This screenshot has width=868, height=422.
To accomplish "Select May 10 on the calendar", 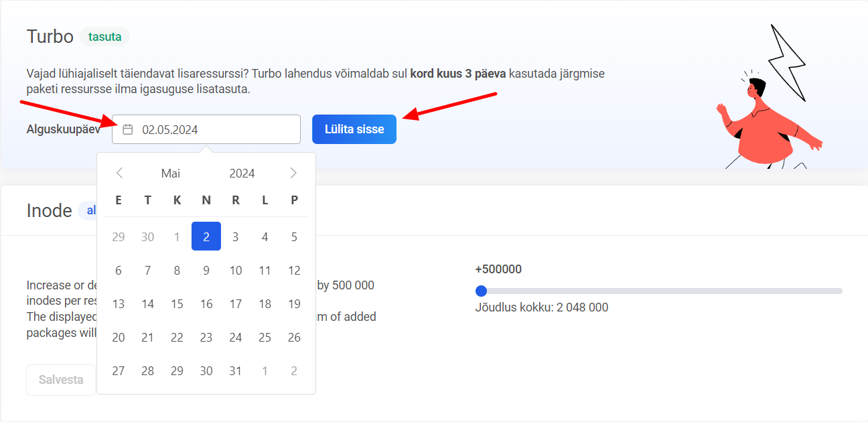I will (x=236, y=271).
